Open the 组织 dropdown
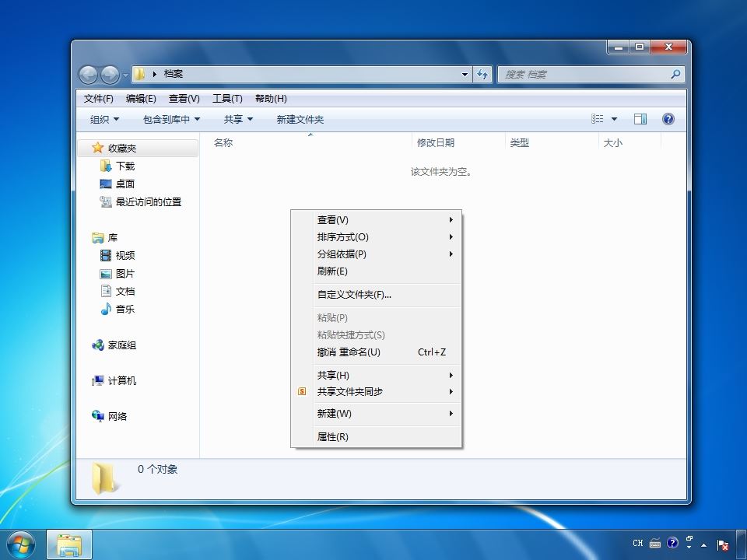 [105, 120]
